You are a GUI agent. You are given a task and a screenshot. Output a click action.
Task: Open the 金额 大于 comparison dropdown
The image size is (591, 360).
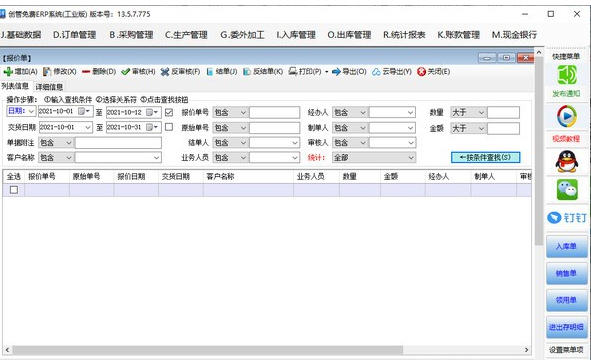coord(481,128)
